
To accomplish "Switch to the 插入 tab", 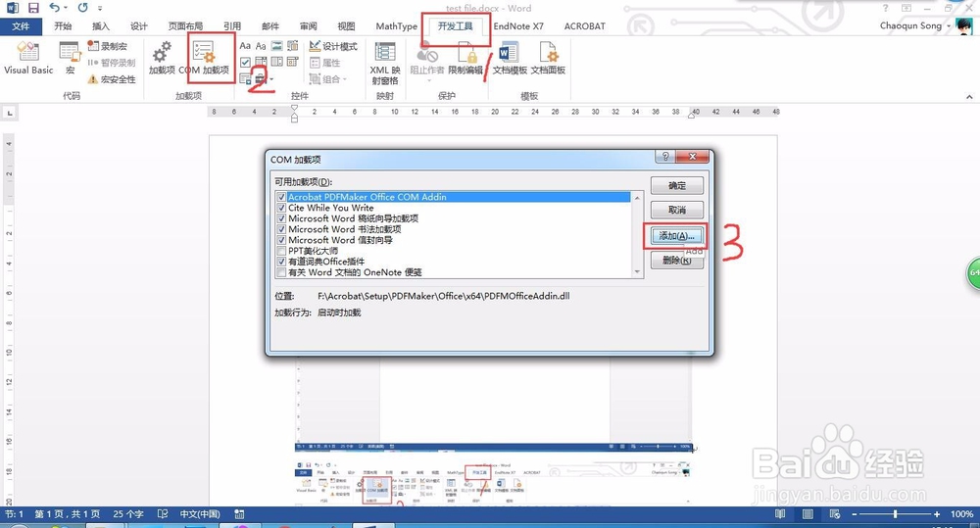I will click(100, 25).
